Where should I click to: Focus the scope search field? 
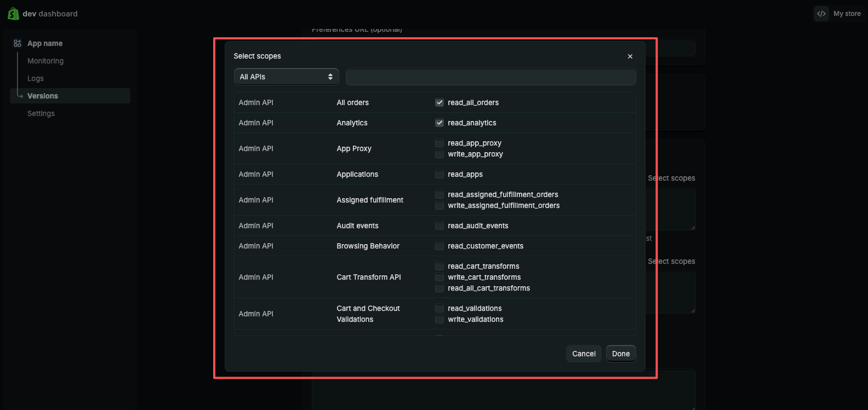click(x=490, y=77)
